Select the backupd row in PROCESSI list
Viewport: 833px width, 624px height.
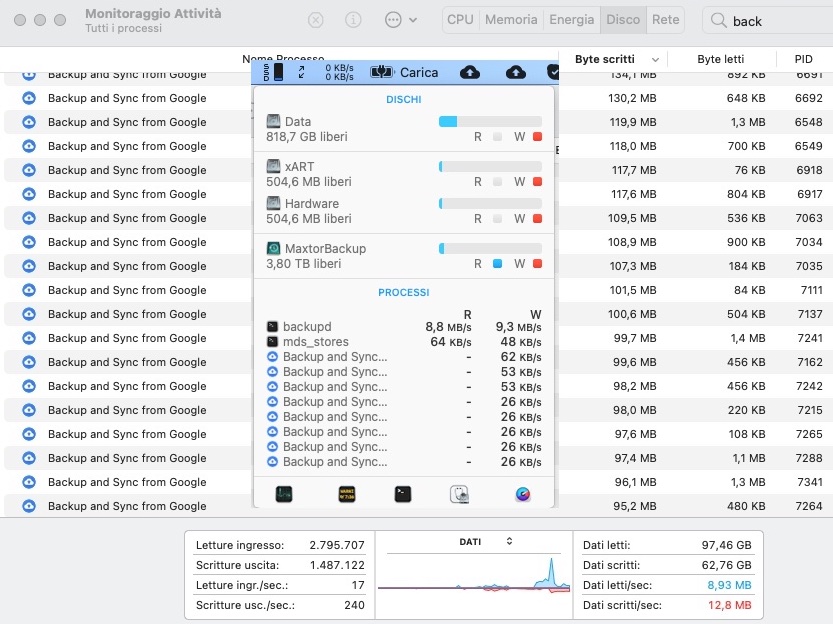click(x=404, y=327)
